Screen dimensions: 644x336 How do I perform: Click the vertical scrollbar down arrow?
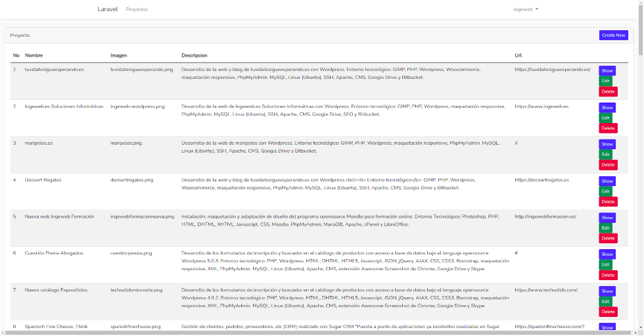tap(641, 328)
